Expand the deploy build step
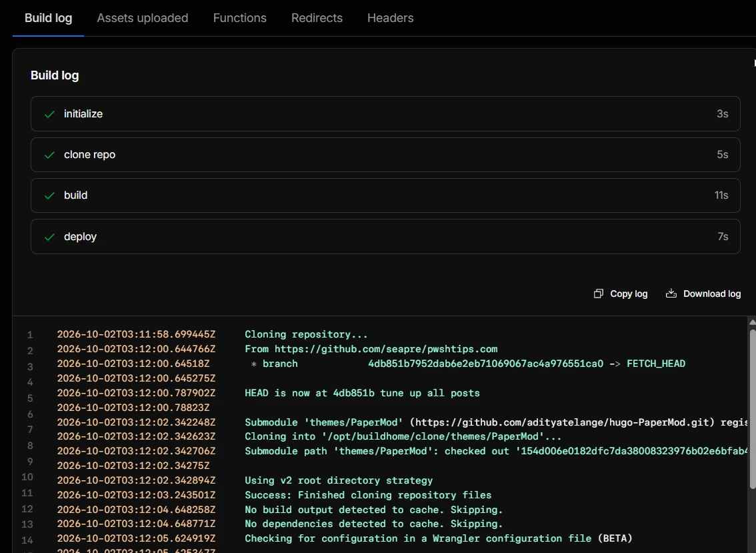Viewport: 756px width, 553px height. pos(385,236)
